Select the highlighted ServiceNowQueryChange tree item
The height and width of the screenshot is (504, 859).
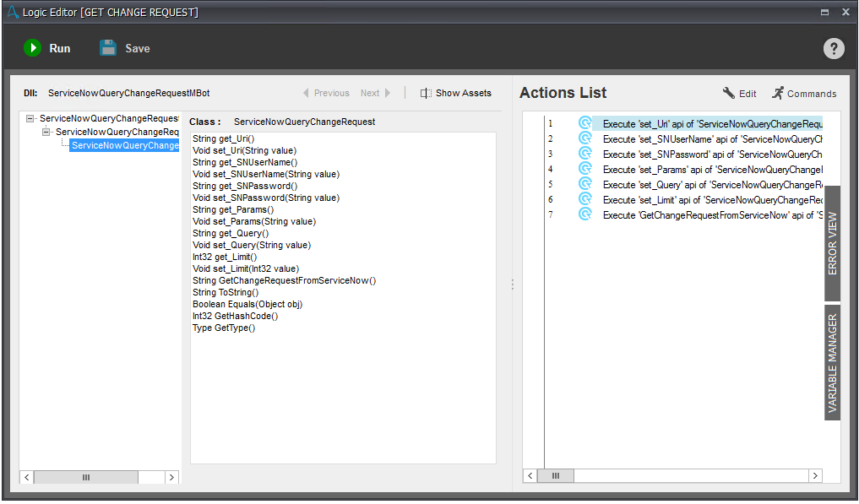[x=124, y=146]
